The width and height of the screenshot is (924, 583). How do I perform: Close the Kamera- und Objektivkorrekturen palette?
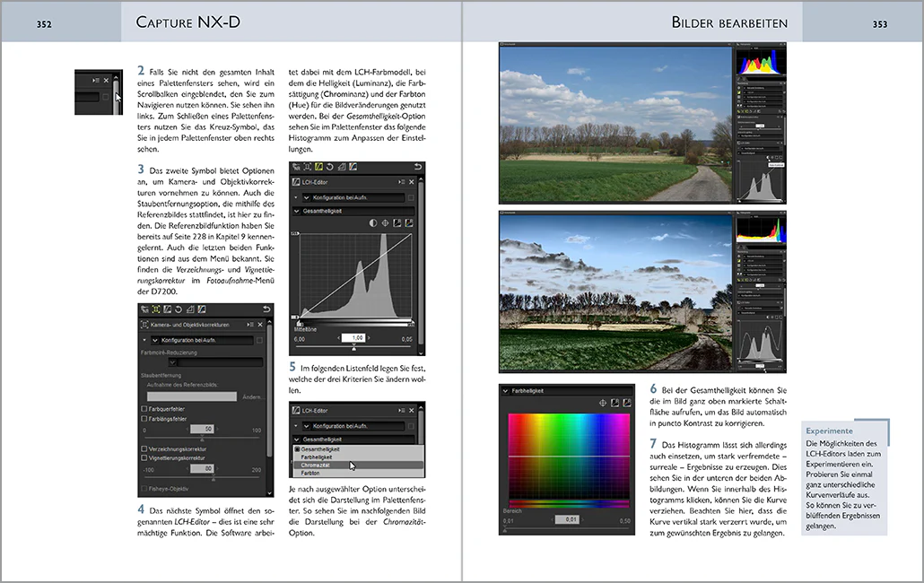(x=260, y=325)
